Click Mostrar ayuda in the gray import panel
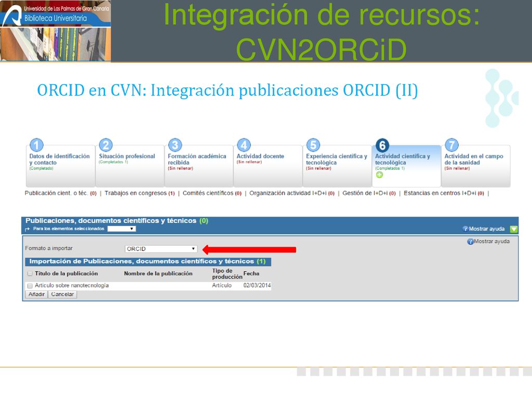The width and height of the screenshot is (532, 399). coord(491,241)
